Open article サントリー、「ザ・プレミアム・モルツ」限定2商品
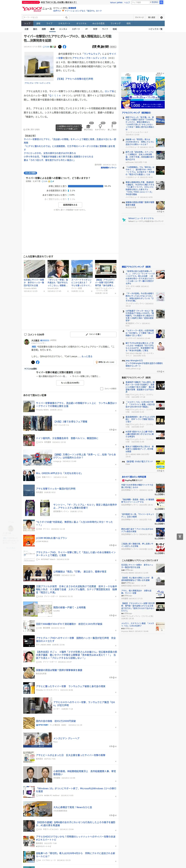This screenshot has height=868, width=186. 85,506
